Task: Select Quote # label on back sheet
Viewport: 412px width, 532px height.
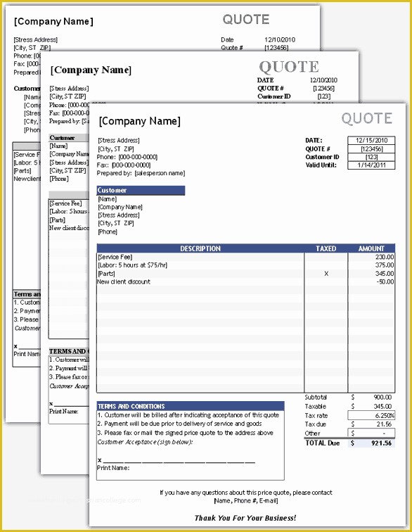Action: (x=232, y=48)
